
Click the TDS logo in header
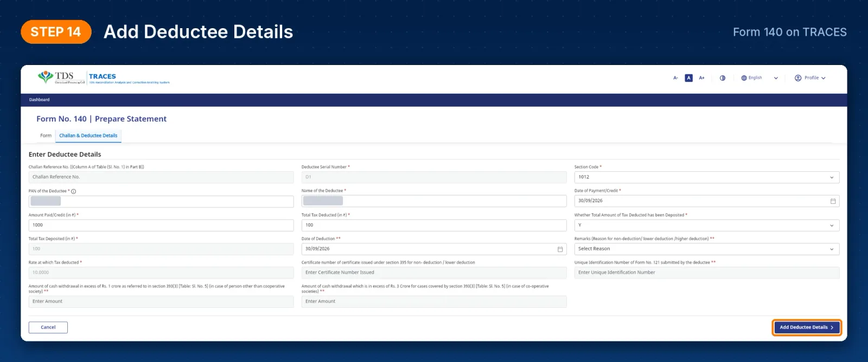[61, 77]
